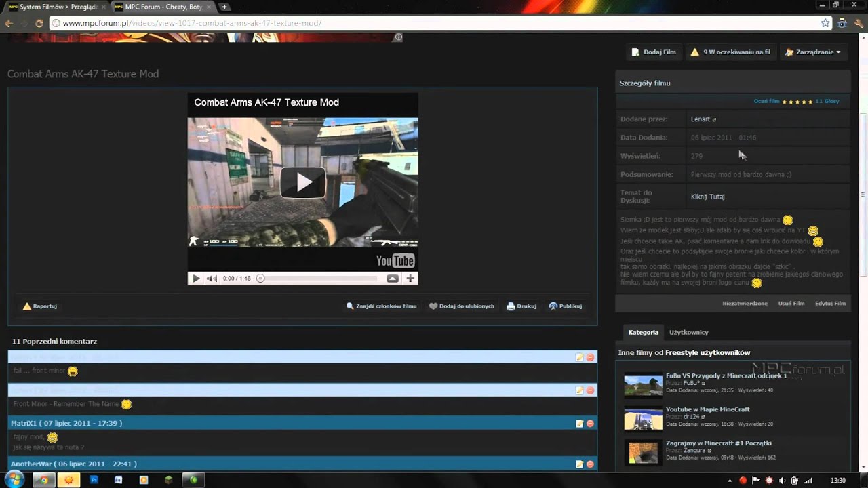This screenshot has width=868, height=488.
Task: Play the Combat Arms video with center play button
Action: pos(303,182)
